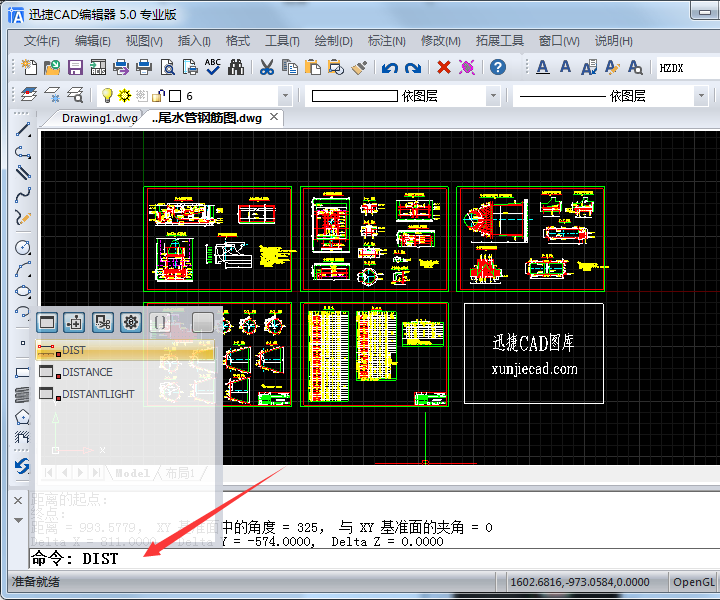This screenshot has width=720, height=600.
Task: Open the 拓展工具 menu
Action: [x=499, y=41]
